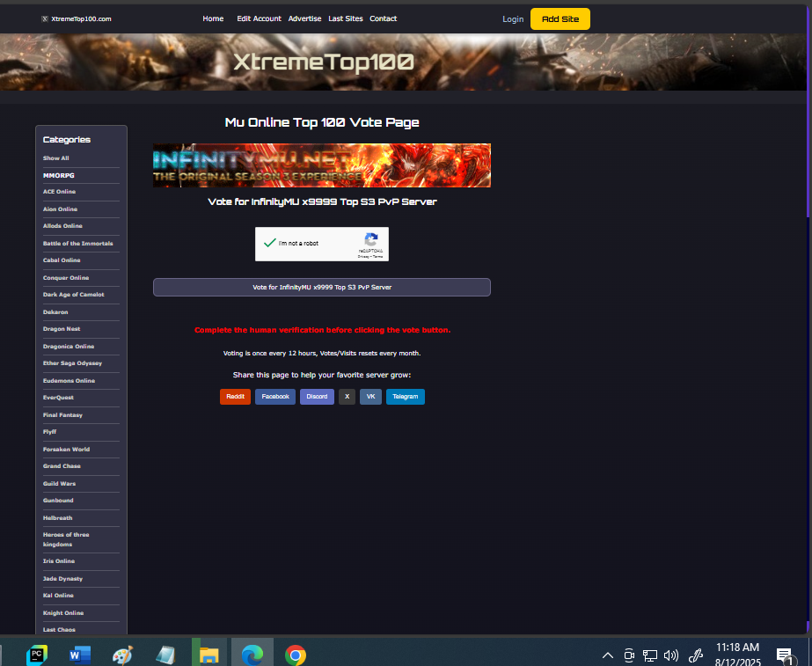812x666 pixels.
Task: Open the Conquer Online category
Action: click(x=66, y=278)
